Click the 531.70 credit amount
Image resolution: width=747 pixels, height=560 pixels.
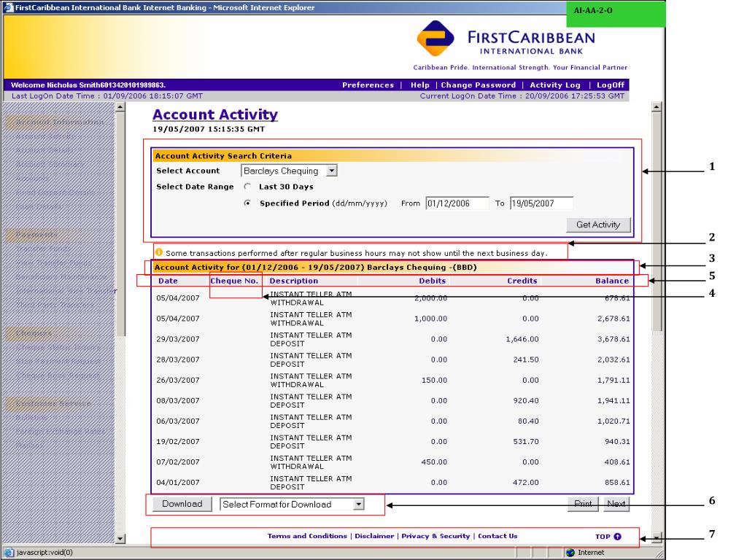pyautogui.click(x=526, y=441)
